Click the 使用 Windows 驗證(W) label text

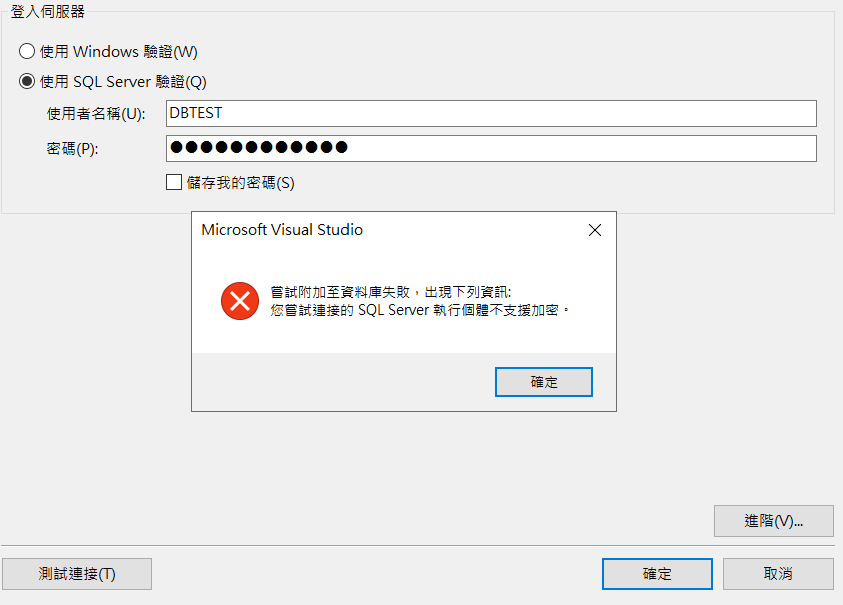pyautogui.click(x=118, y=52)
